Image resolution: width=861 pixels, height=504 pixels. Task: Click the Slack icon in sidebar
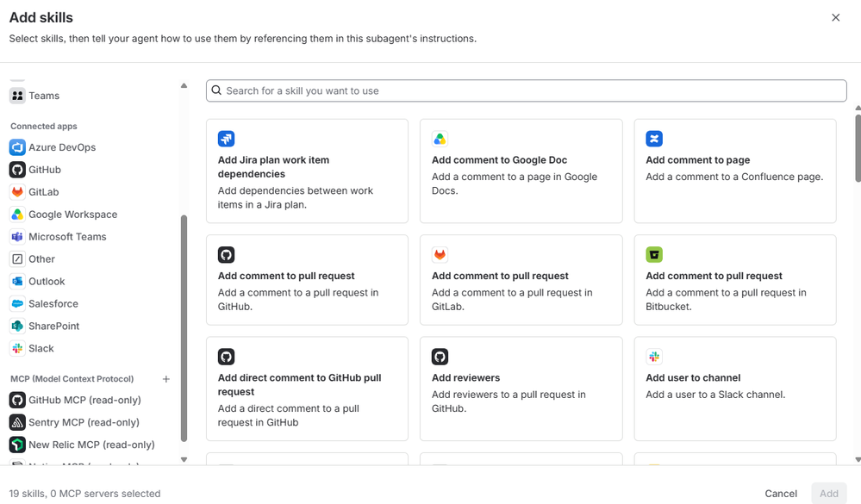click(17, 348)
